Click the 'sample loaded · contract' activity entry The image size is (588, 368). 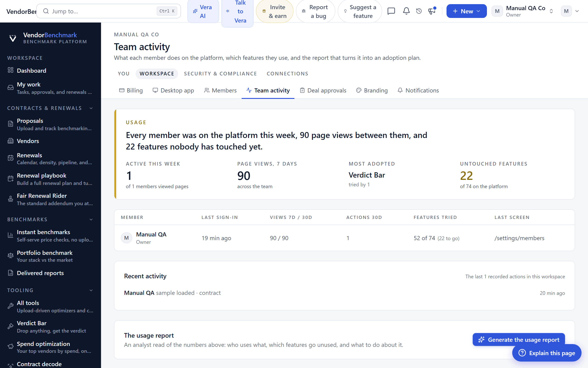(188, 293)
